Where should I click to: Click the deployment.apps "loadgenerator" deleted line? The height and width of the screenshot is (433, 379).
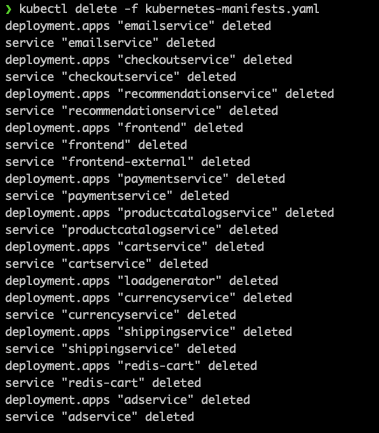[x=142, y=281]
